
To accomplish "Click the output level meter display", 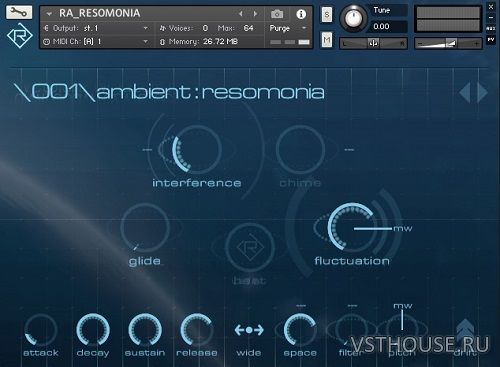I will (x=448, y=19).
